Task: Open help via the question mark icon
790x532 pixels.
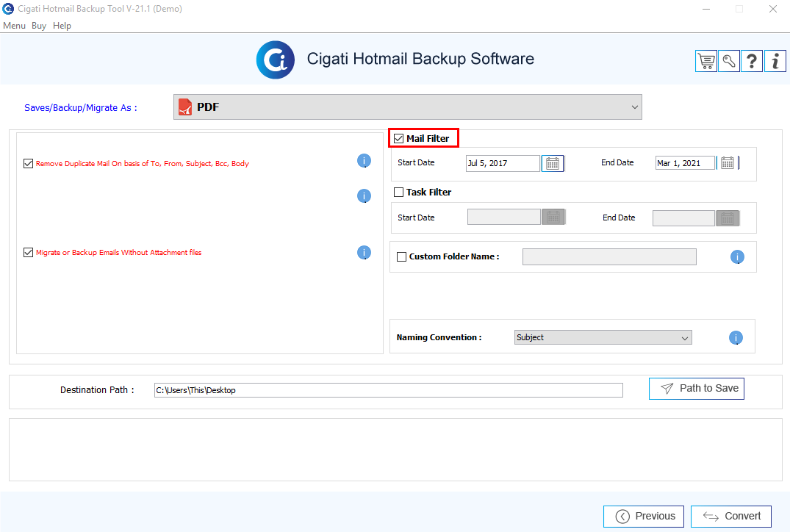Action: [x=752, y=62]
